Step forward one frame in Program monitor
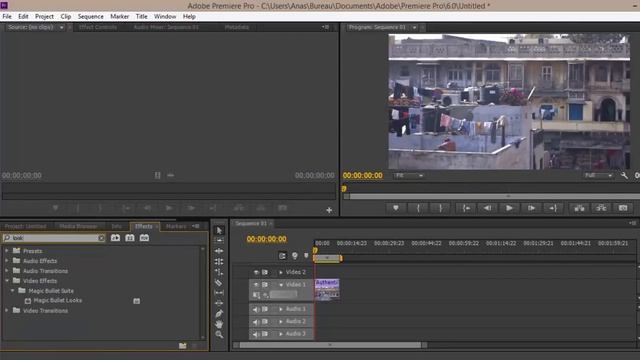Image resolution: width=640 pixels, height=360 pixels. (531, 208)
